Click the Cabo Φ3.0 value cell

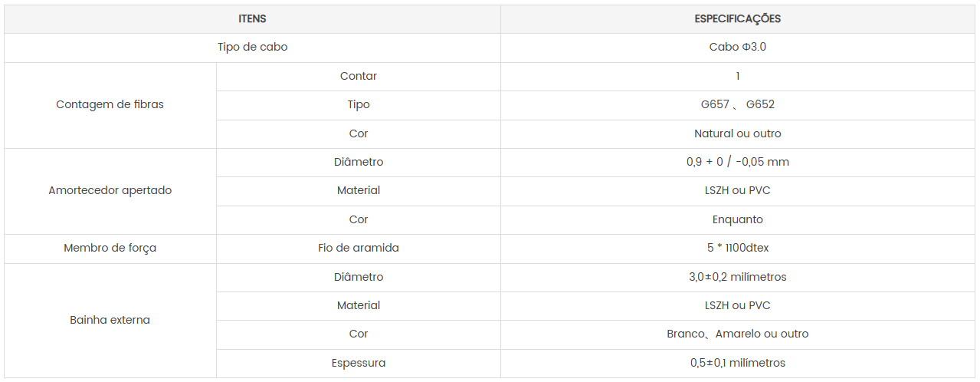tap(737, 47)
